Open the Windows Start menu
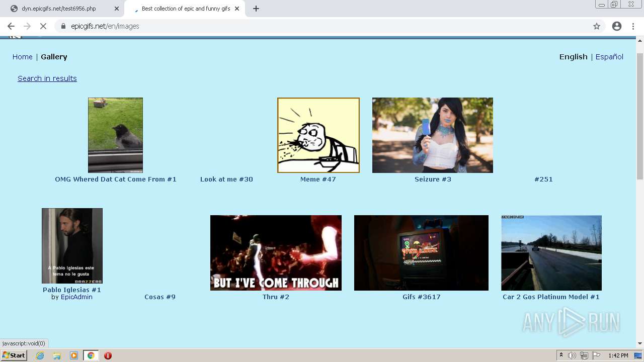Screen dimensions: 644x362 14,355
